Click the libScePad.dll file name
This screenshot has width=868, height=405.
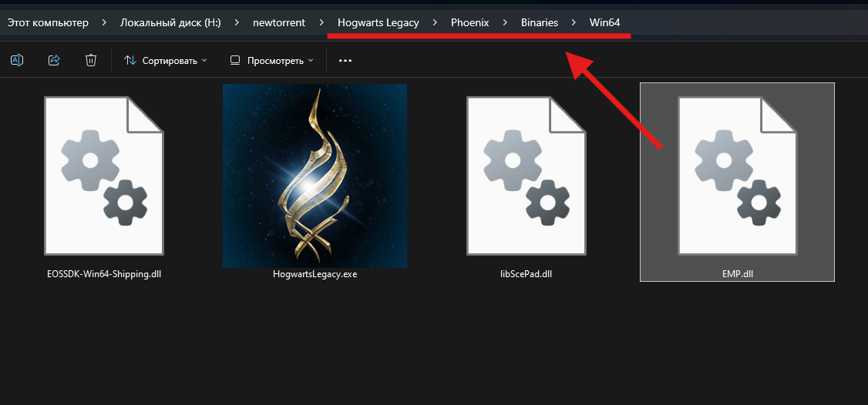pyautogui.click(x=527, y=274)
